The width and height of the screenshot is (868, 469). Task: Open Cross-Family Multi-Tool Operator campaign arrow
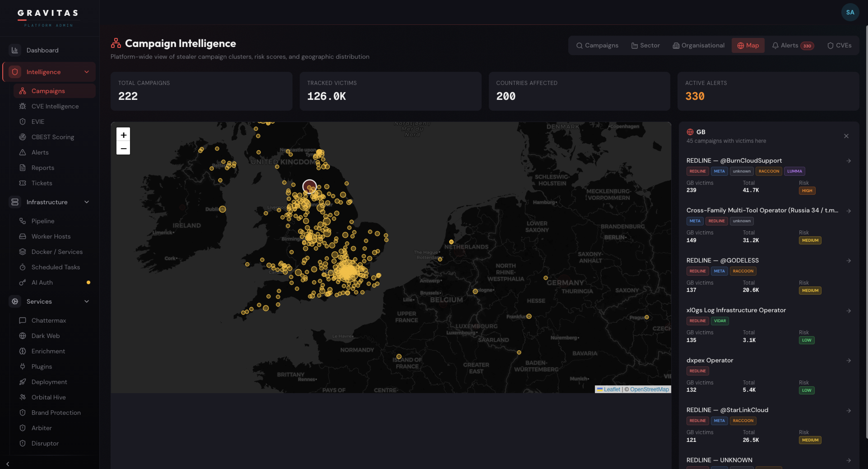[848, 211]
